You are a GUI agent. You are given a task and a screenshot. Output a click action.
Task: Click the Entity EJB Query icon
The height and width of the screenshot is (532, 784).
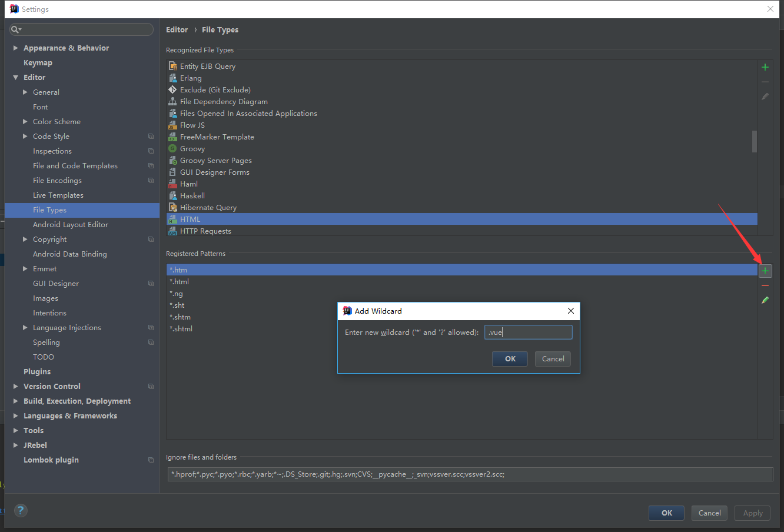(172, 66)
